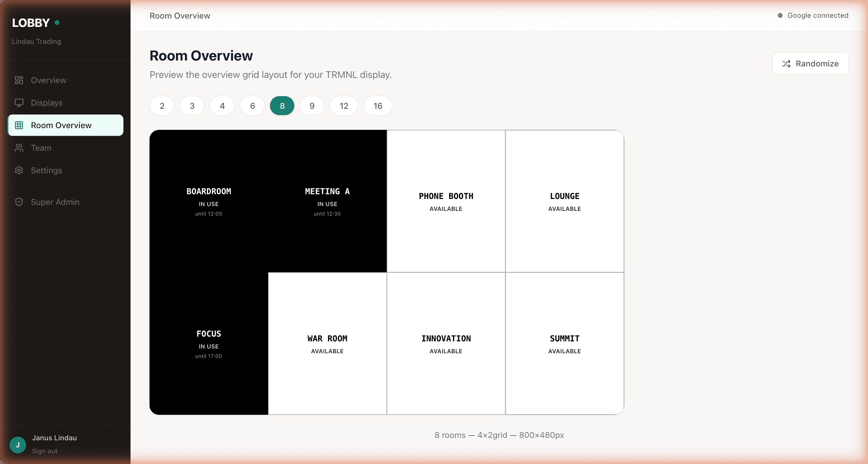Choose the 16-room grid option
868x464 pixels.
coord(377,106)
